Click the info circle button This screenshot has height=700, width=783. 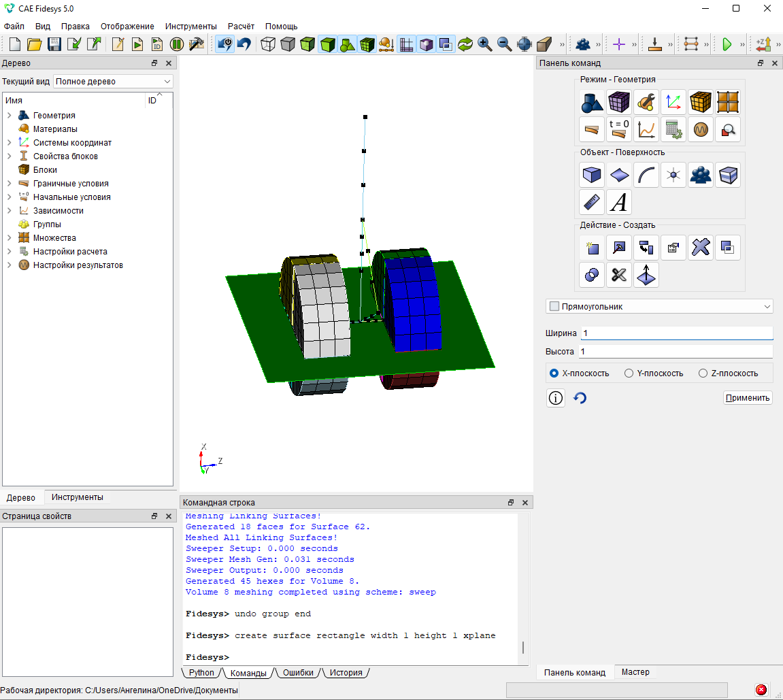pos(555,398)
